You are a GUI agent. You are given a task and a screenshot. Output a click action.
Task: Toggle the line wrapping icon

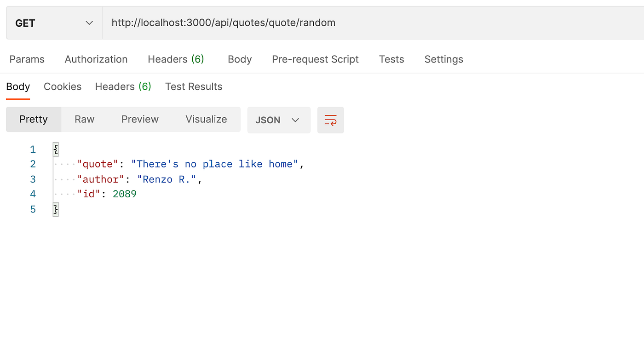(x=330, y=120)
